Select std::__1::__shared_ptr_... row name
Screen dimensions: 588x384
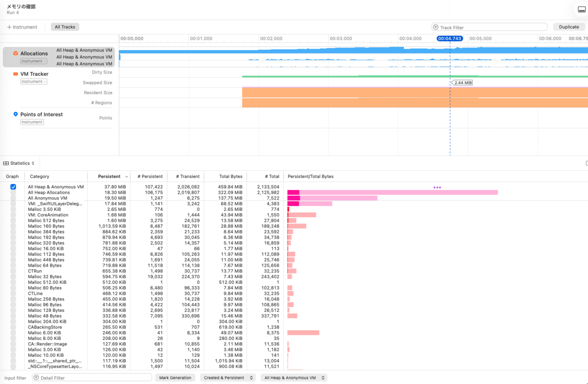point(55,361)
